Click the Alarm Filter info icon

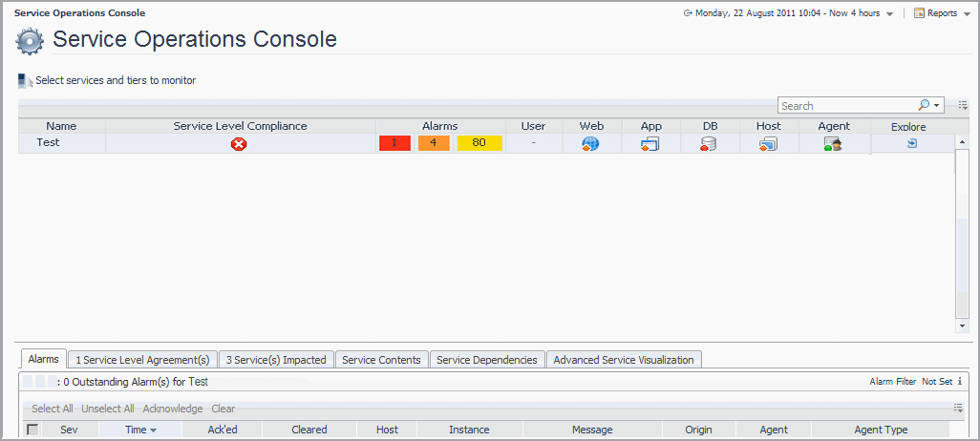point(959,382)
